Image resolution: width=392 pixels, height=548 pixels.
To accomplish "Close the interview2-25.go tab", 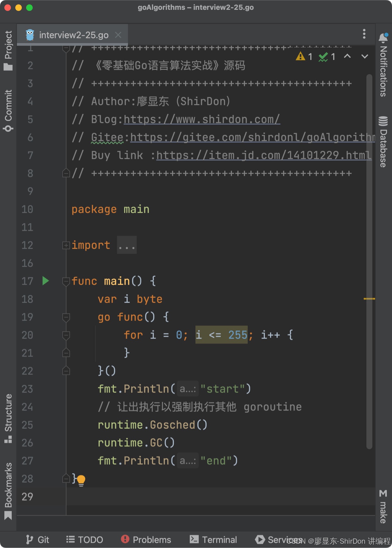I will coord(118,35).
